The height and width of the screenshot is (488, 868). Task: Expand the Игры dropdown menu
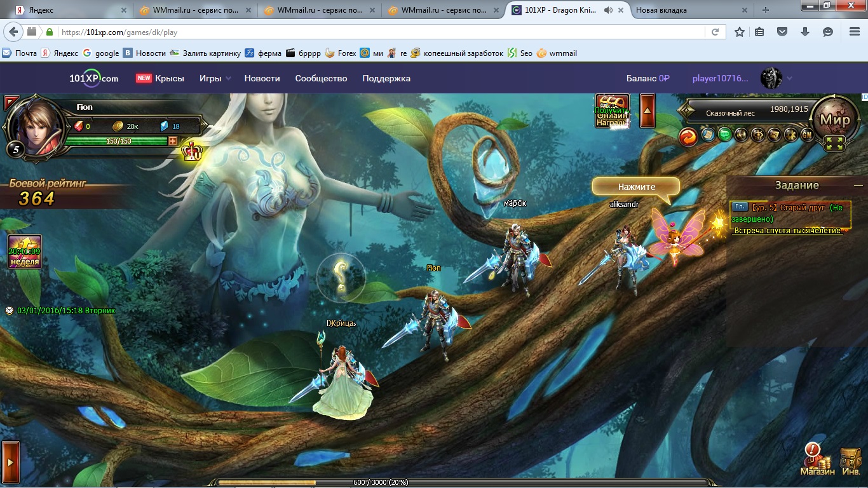click(215, 78)
